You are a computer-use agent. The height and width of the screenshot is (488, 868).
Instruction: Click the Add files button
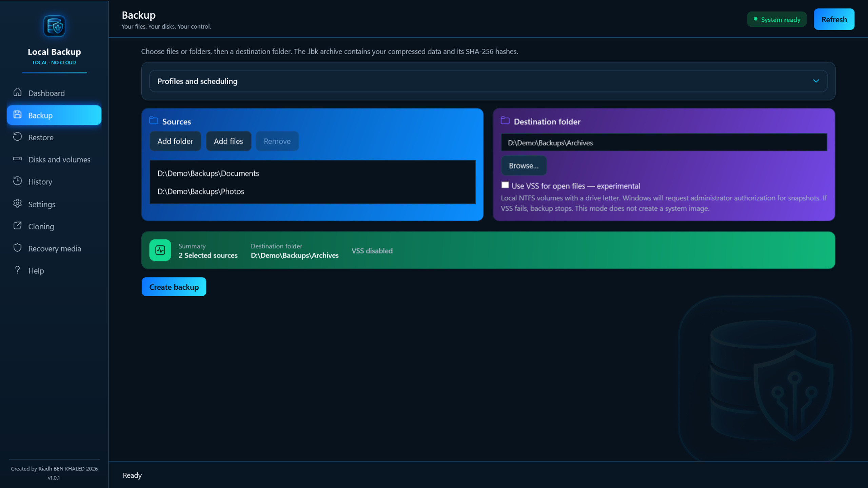(228, 141)
